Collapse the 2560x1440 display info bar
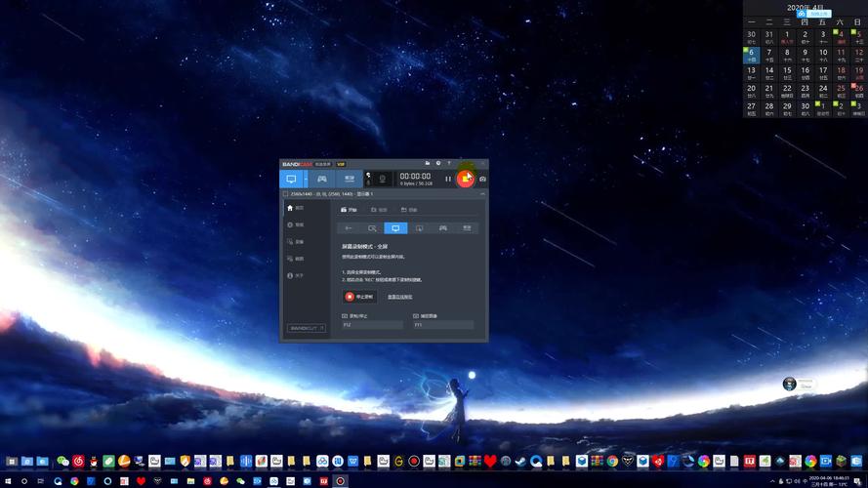The image size is (868, 488). click(482, 194)
